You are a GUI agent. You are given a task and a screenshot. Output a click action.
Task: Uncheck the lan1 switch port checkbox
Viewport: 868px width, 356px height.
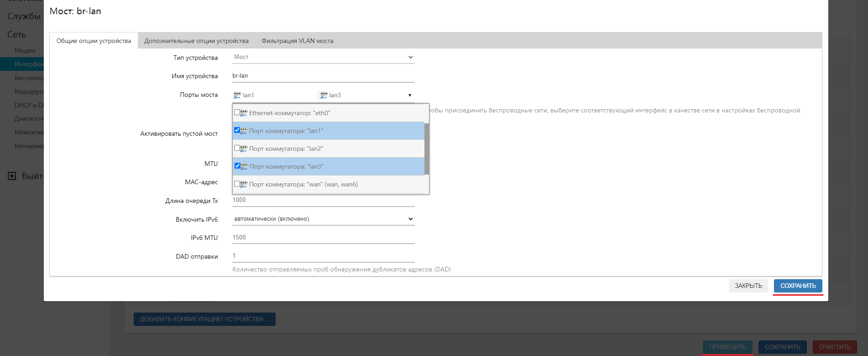tap(237, 130)
